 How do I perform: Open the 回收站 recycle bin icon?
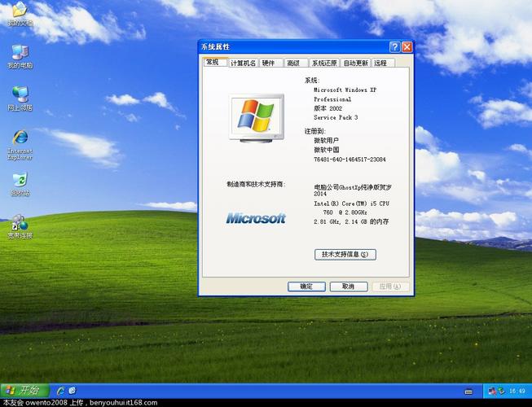click(20, 181)
